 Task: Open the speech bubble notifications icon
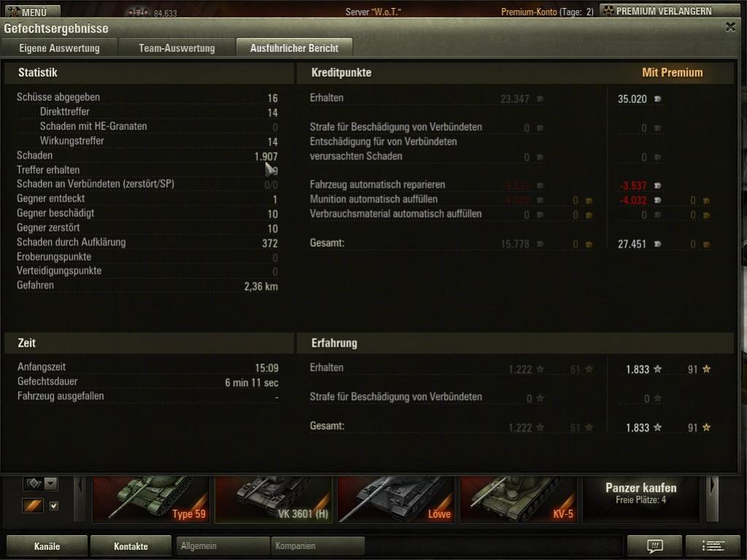(654, 545)
